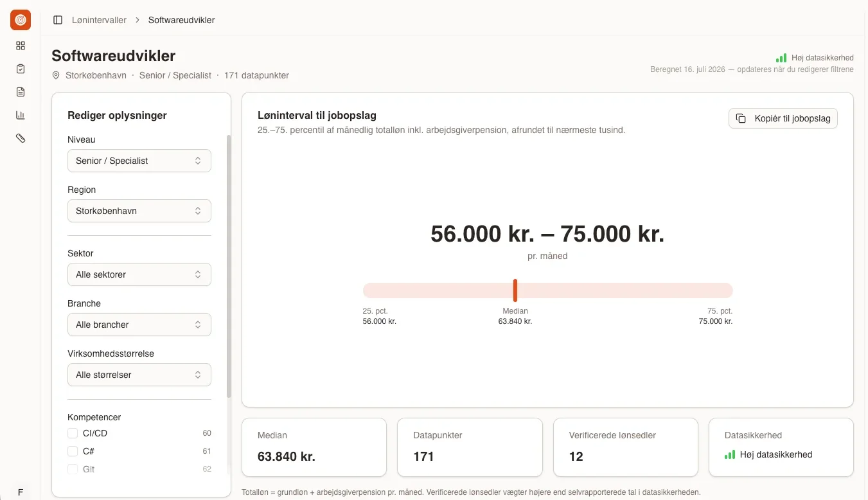Click the Datasikkerhed card
This screenshot has width=868, height=500.
781,447
